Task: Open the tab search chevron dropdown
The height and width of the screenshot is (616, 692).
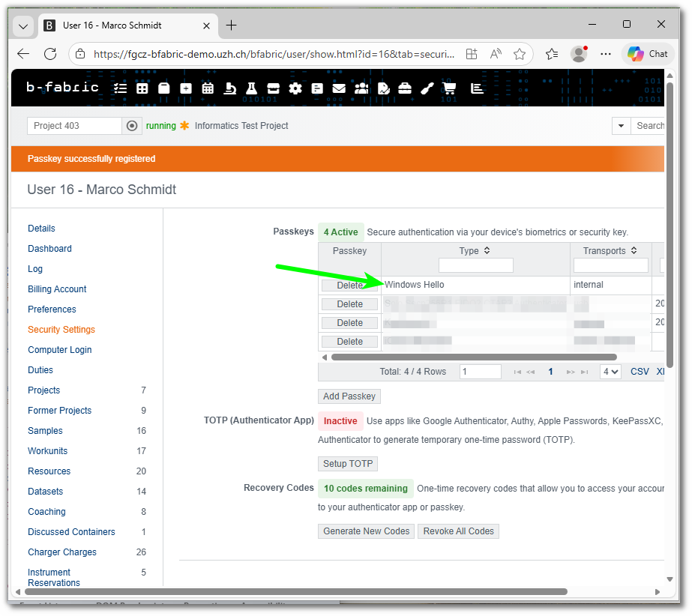Action: 23,26
